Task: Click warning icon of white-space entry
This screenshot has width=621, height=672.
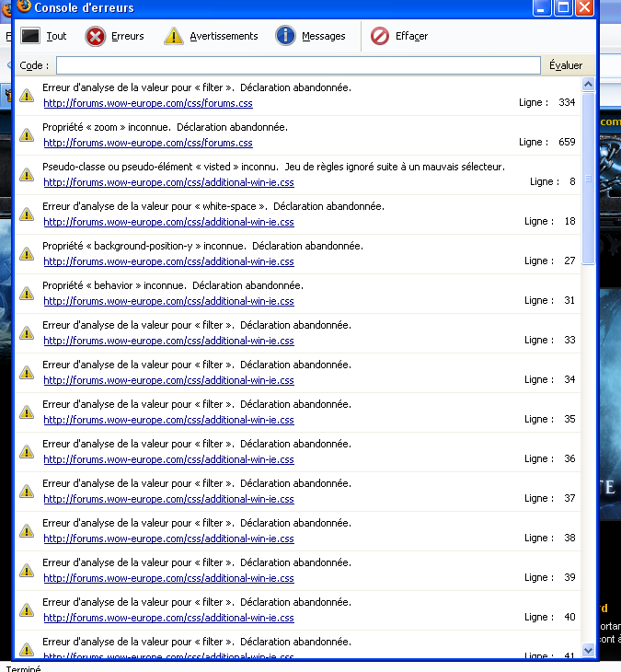Action: tap(27, 214)
